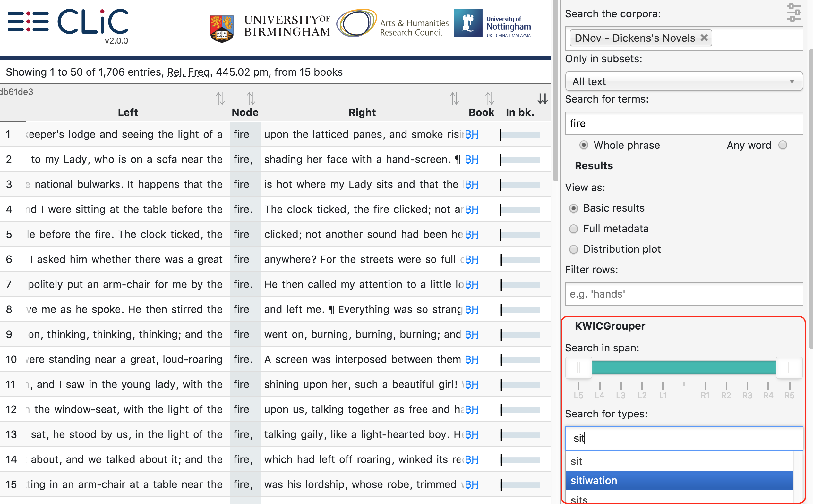813x504 pixels.
Task: Click the side panel vertical scrollbar
Action: coord(810,198)
